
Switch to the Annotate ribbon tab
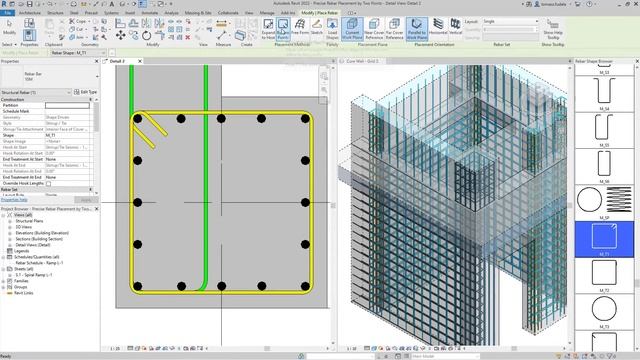tap(149, 13)
